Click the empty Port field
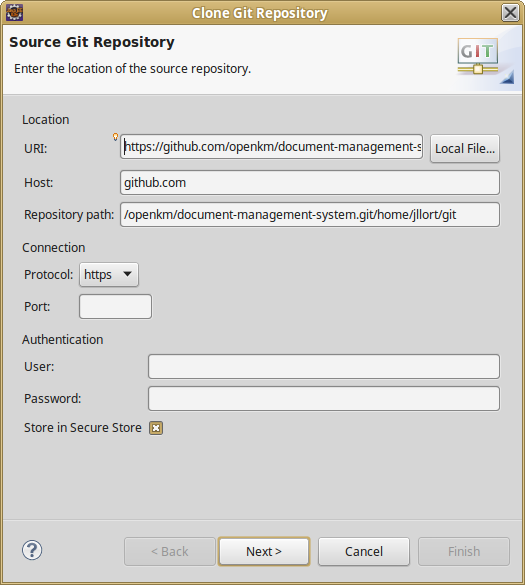Viewport: 525px width, 585px height. pyautogui.click(x=115, y=307)
